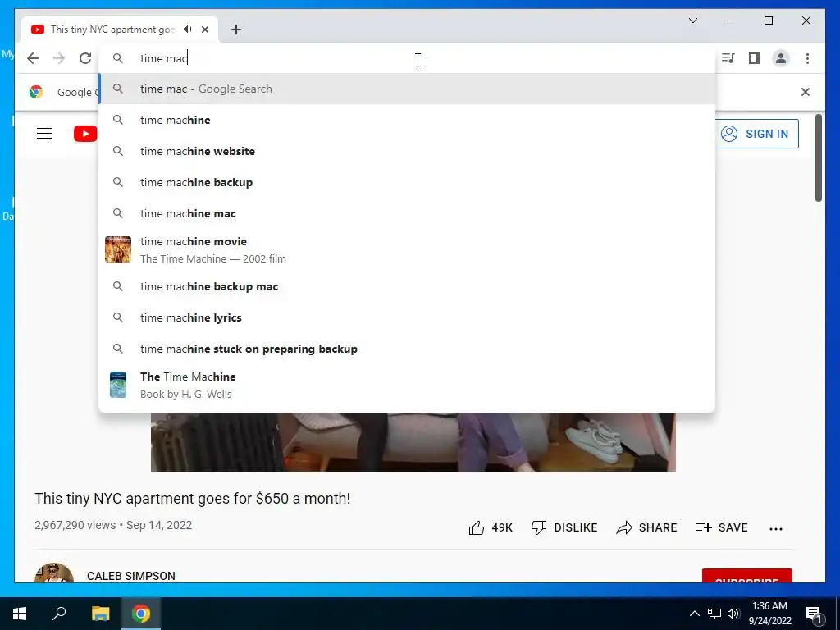Open Windows taskbar search

(59, 614)
